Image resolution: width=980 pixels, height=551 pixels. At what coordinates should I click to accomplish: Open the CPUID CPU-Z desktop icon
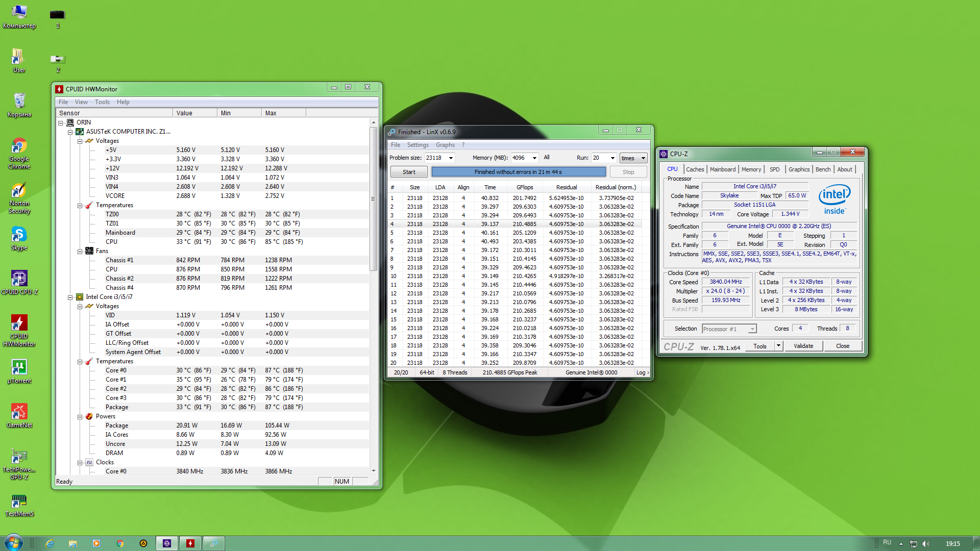pyautogui.click(x=19, y=279)
